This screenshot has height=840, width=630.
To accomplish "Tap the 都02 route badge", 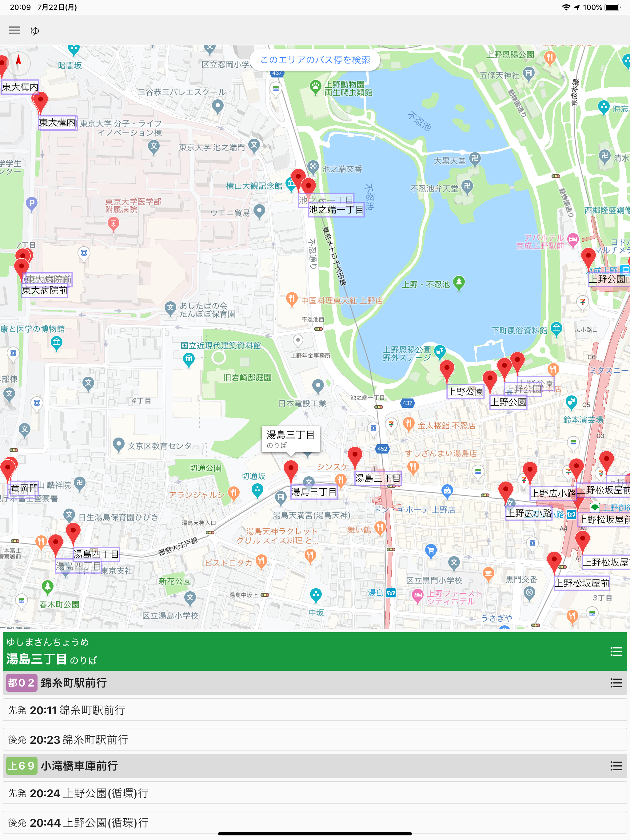I will [x=22, y=683].
